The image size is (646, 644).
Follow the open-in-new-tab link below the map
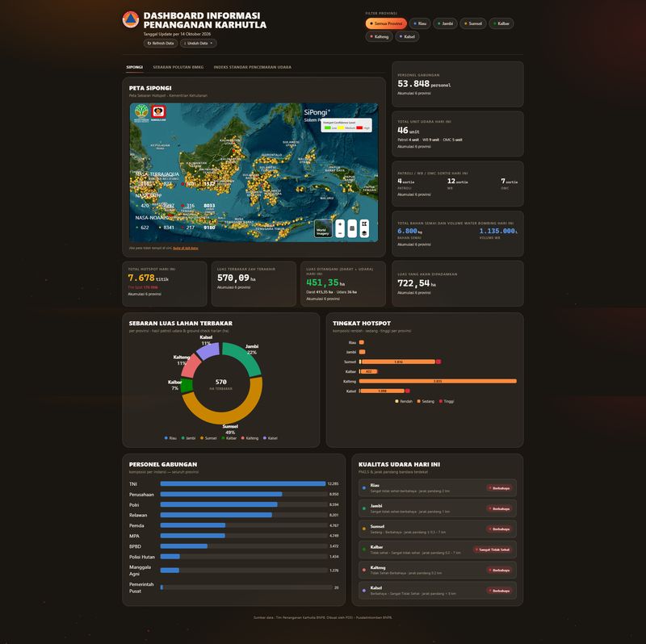pyautogui.click(x=186, y=248)
